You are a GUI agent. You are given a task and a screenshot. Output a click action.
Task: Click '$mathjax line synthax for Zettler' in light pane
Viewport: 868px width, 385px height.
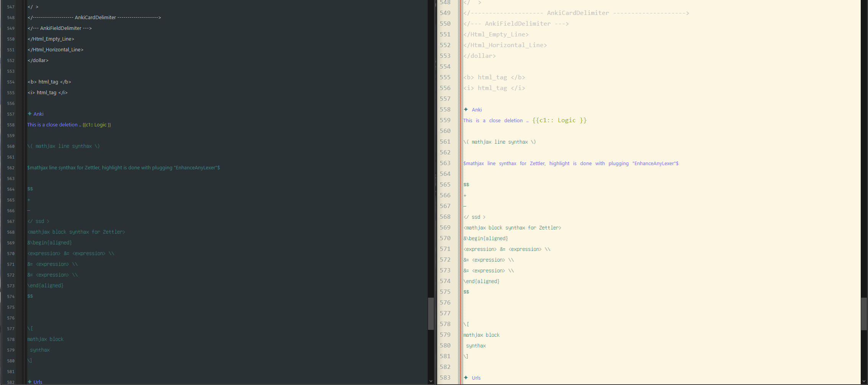coord(504,164)
